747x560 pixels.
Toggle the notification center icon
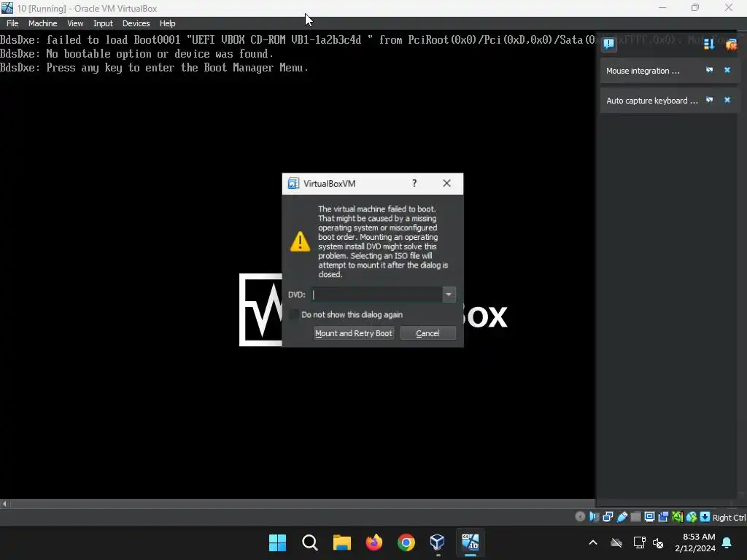[609, 44]
